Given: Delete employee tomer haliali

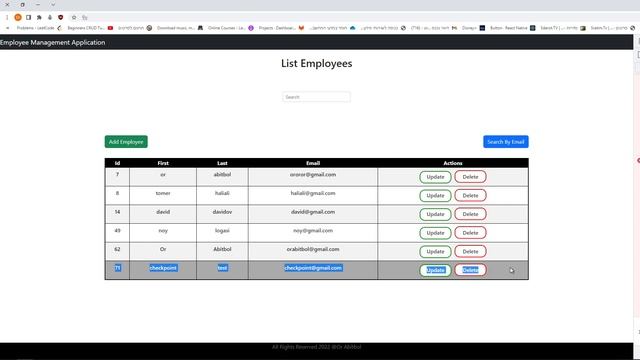Looking at the screenshot, I should point(470,196).
